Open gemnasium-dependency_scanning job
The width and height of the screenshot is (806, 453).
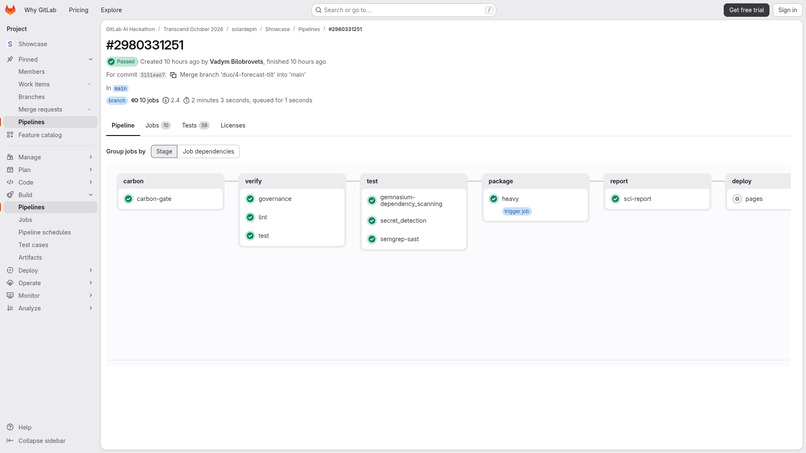[x=414, y=201]
